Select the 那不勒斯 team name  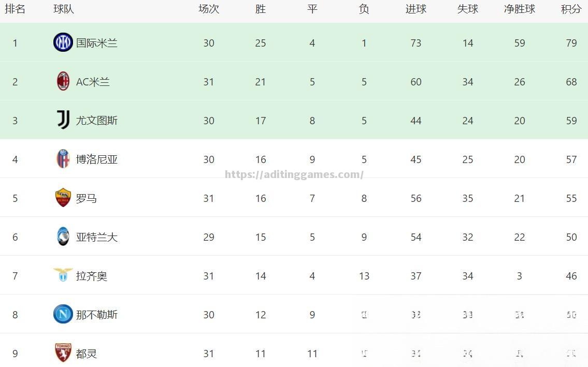tap(97, 315)
